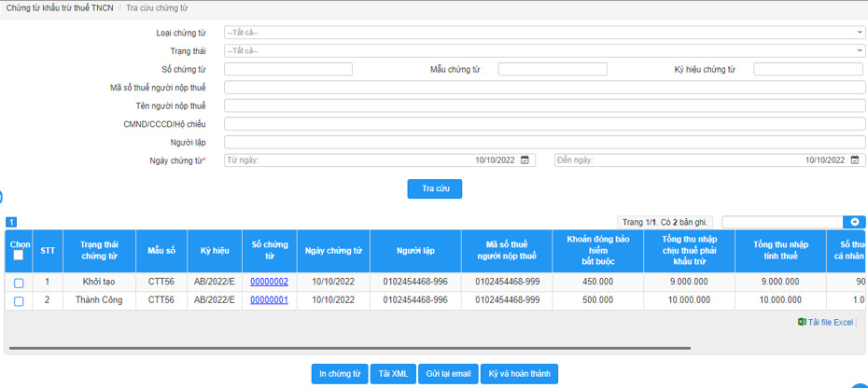868x388 pixels.
Task: Open the 'Đến ngày' calendar picker icon
Action: click(855, 160)
